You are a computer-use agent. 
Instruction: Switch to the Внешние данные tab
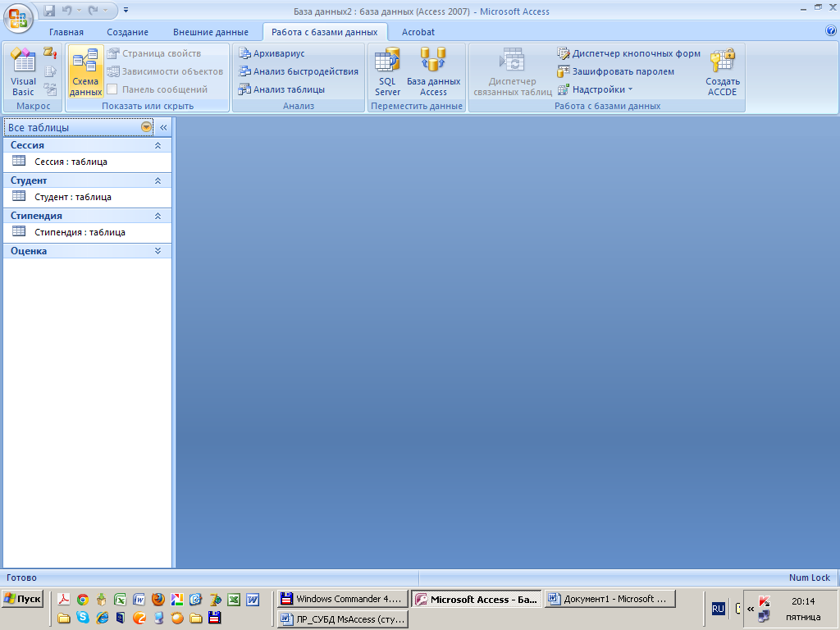click(x=211, y=32)
